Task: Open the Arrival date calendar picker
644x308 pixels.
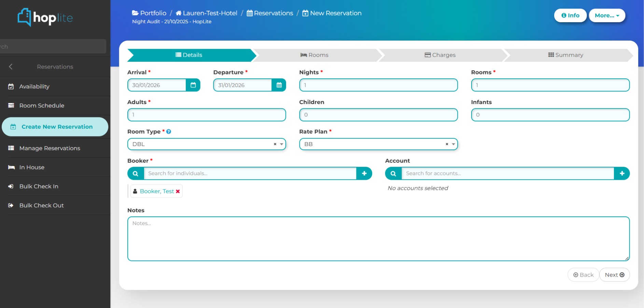Action: click(193, 85)
